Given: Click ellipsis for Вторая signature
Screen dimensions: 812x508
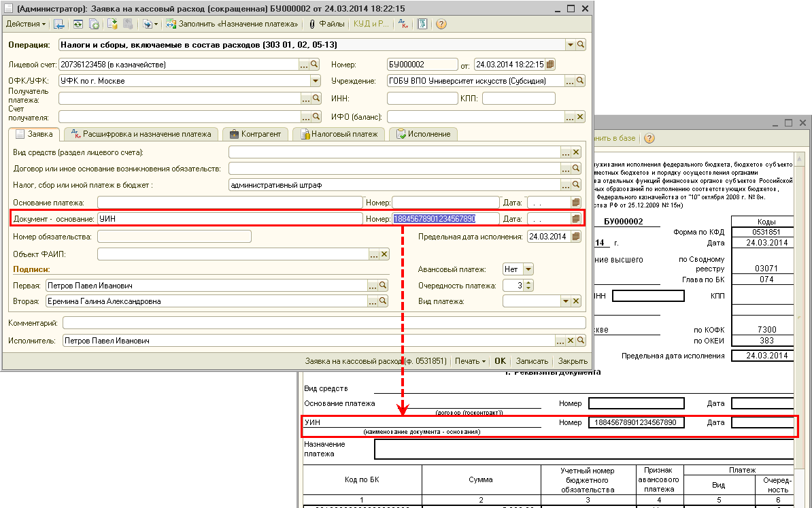Looking at the screenshot, I should pos(373,301).
